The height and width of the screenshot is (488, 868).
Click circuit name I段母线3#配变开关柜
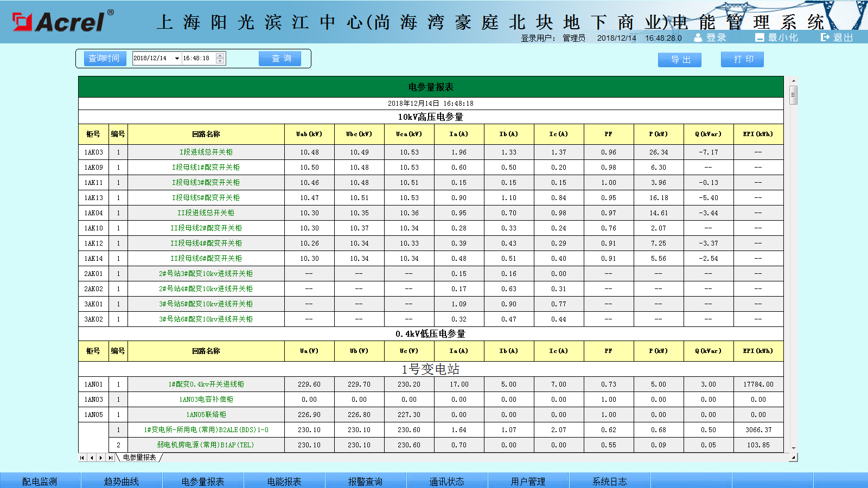coord(206,183)
